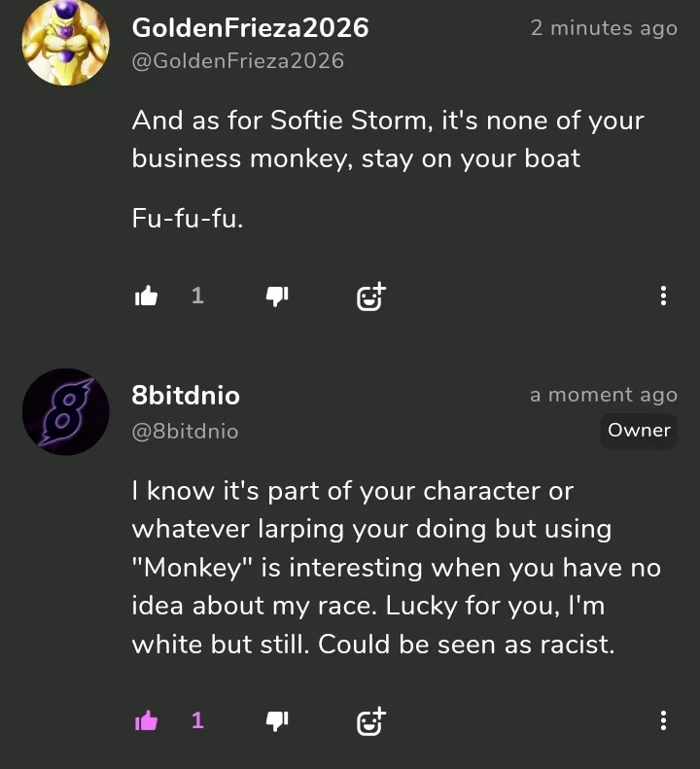Screen dimensions: 700x769
Task: Click the @8bitdnio handle
Action: 185,431
